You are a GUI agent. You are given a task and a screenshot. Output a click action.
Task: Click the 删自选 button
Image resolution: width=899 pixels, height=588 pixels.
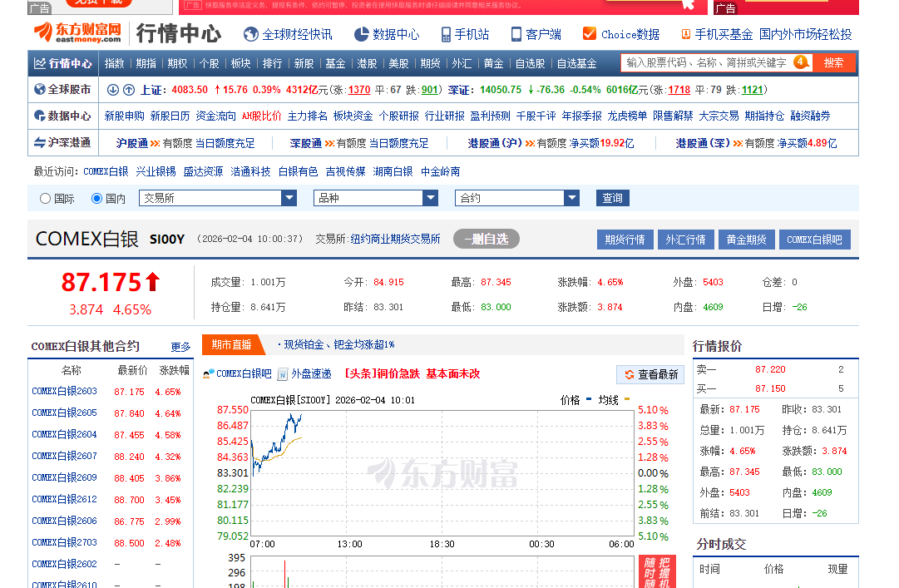487,239
